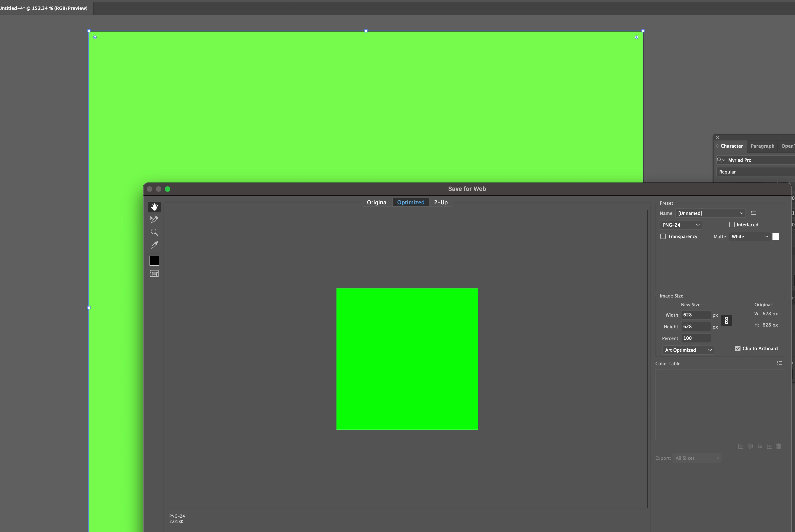Open the Color Table panel menu icon

click(780, 363)
